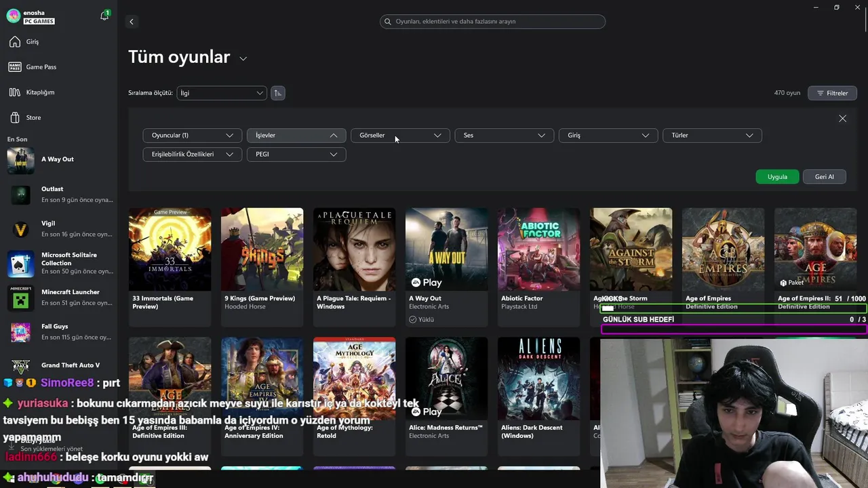868x488 pixels.
Task: Open Store in sidebar
Action: [58, 117]
